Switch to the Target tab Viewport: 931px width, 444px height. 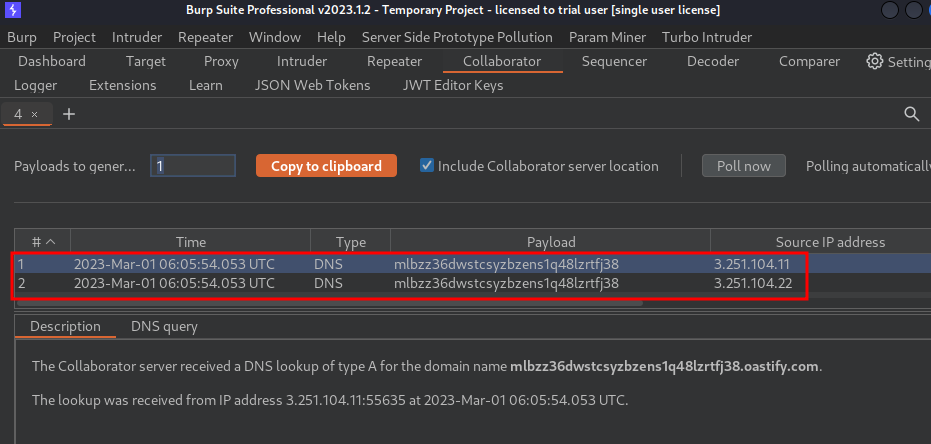point(145,61)
